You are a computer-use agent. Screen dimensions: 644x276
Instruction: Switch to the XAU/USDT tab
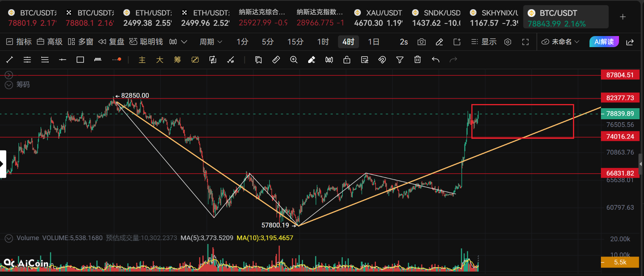(x=379, y=18)
